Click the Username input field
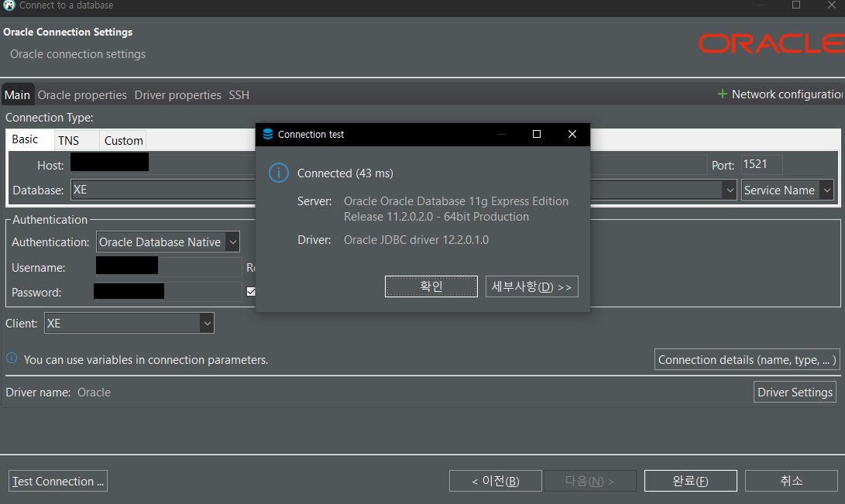The image size is (845, 504). click(x=169, y=267)
